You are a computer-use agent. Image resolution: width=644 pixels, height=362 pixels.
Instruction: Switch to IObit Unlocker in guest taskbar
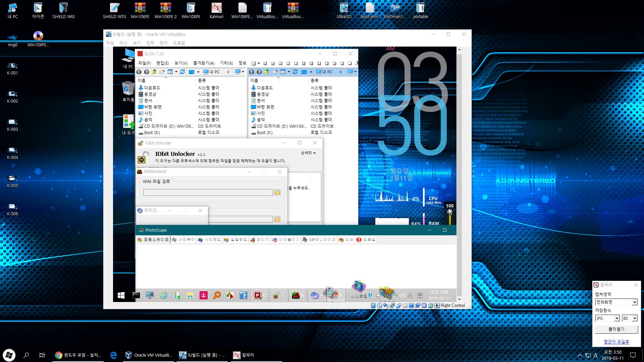278,295
